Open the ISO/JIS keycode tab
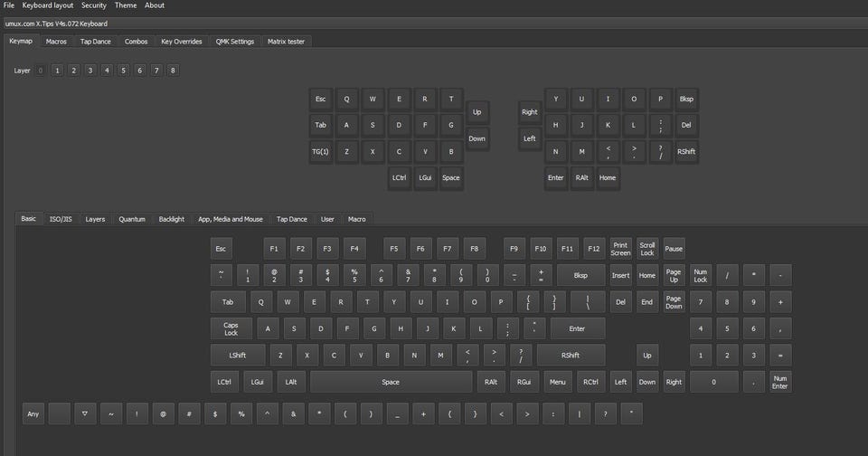 pyautogui.click(x=61, y=220)
